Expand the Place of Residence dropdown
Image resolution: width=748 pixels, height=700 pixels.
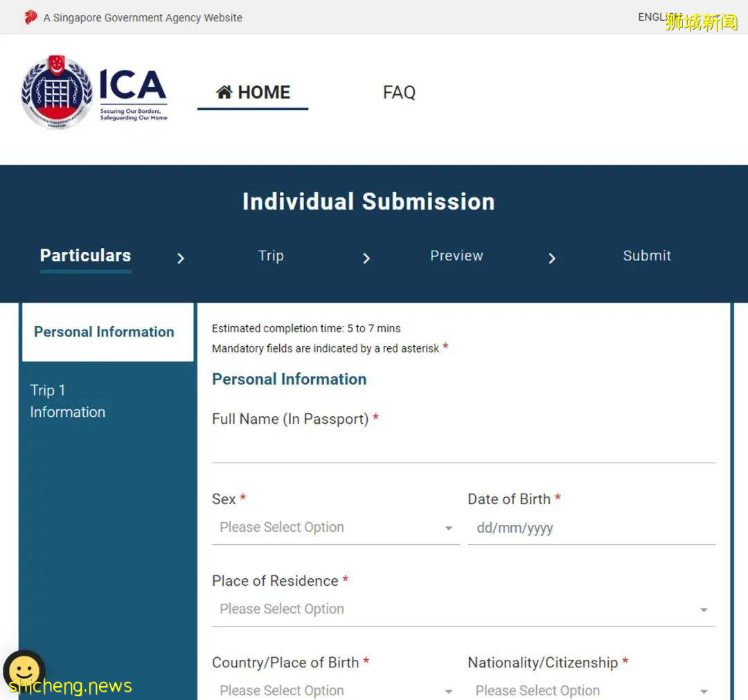point(463,609)
